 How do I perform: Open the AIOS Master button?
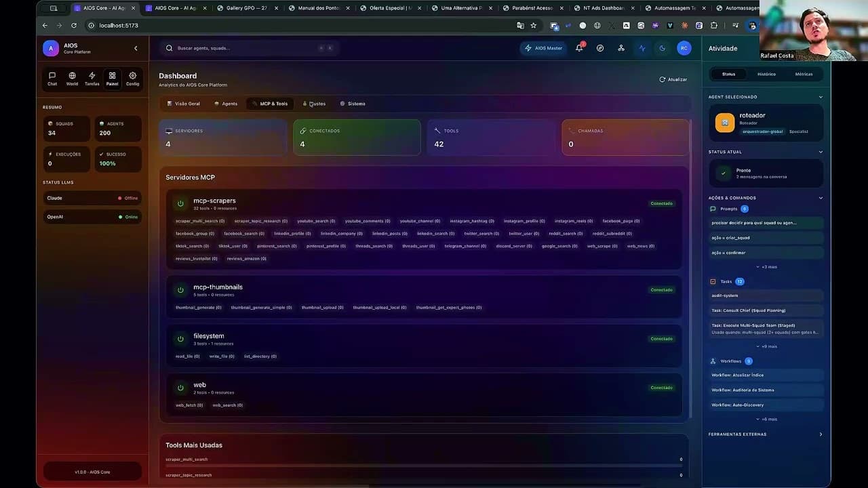click(x=542, y=48)
